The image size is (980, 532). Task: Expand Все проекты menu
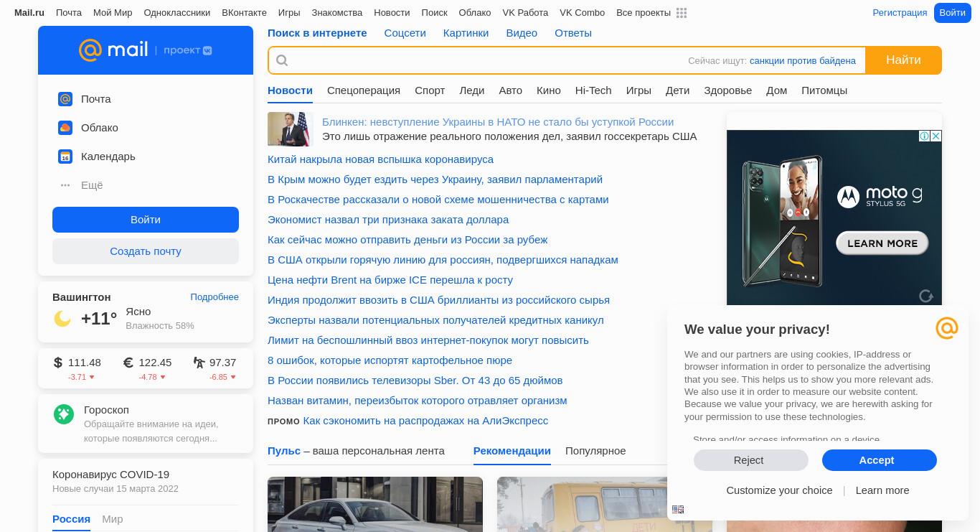[x=644, y=13]
